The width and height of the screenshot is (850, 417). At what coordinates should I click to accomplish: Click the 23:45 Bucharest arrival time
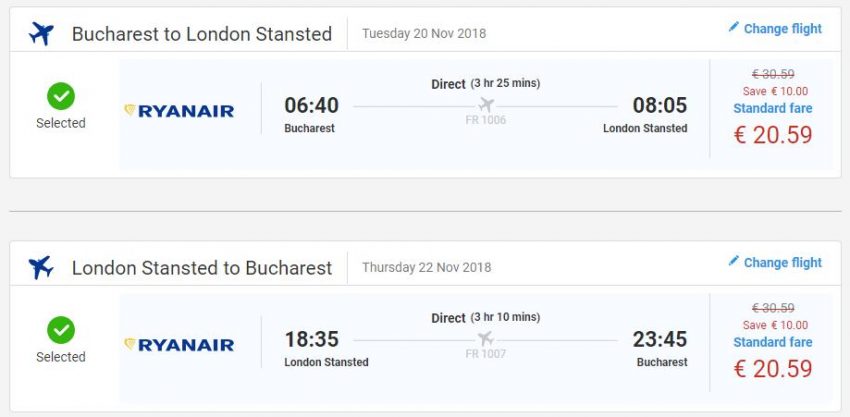click(x=660, y=339)
